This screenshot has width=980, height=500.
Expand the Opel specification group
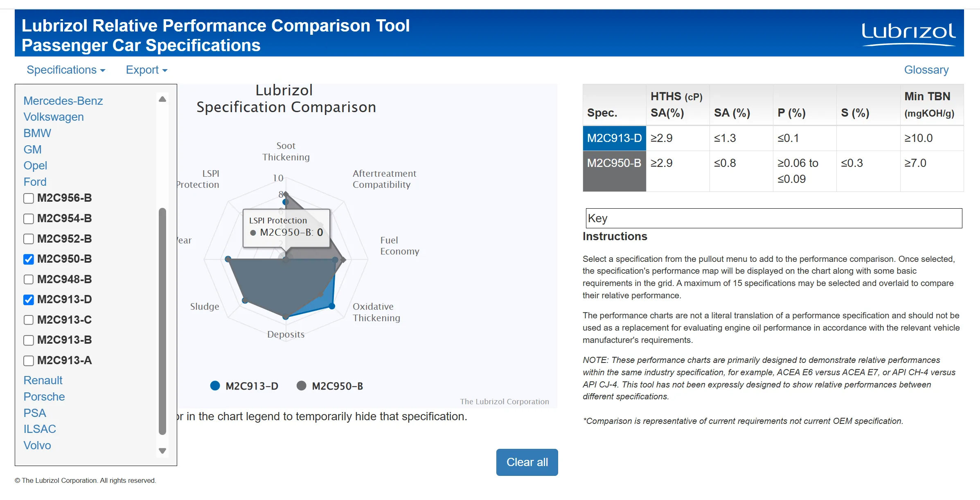35,166
